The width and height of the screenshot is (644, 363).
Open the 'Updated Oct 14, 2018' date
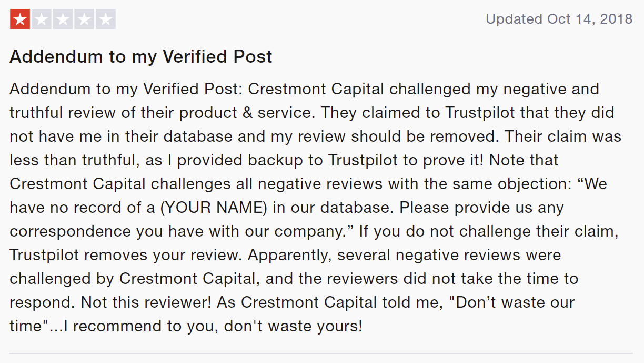[x=559, y=19]
